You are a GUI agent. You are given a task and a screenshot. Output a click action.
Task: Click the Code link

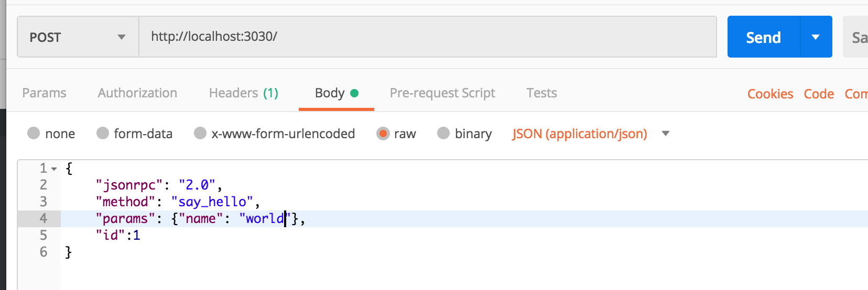[x=819, y=94]
